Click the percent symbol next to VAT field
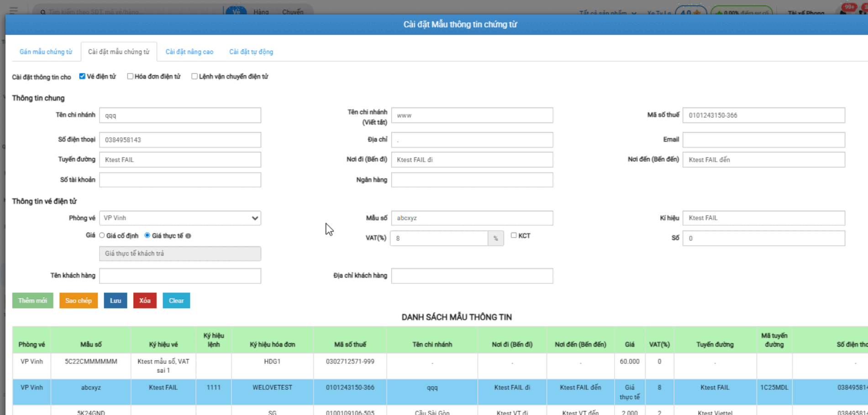Viewport: 868px width, 415px height. coord(495,238)
